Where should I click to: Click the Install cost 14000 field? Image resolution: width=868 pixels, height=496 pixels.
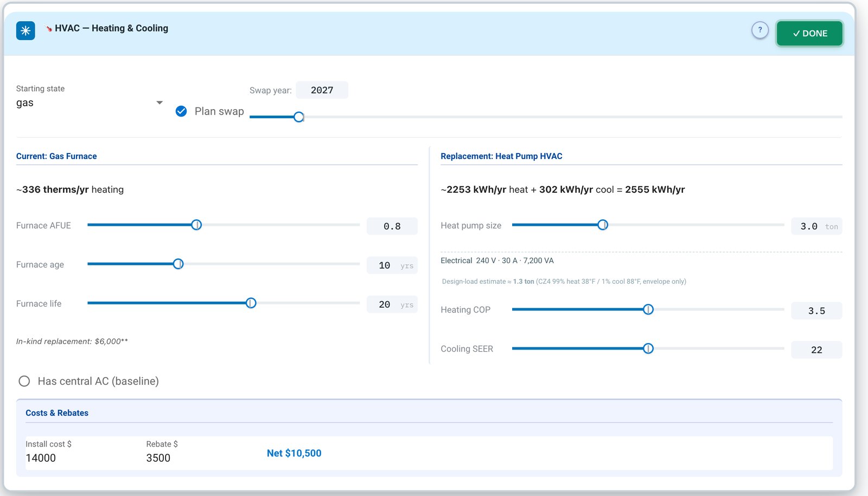[x=80, y=458]
